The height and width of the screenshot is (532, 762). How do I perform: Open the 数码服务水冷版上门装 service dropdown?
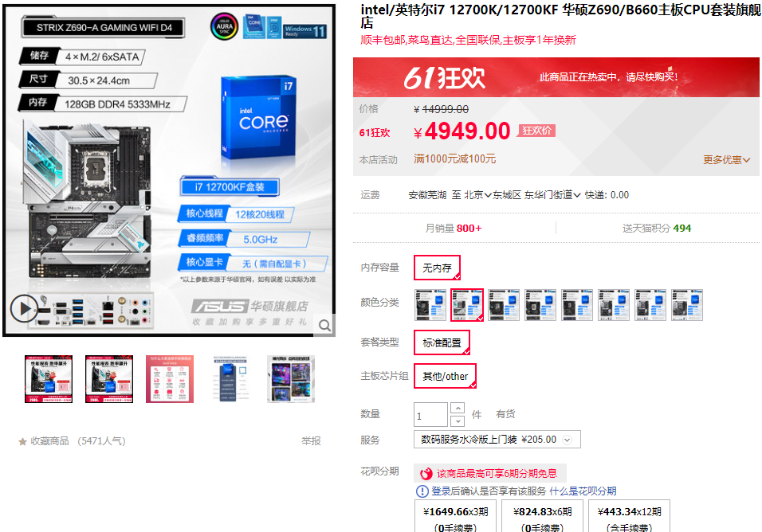tap(497, 440)
